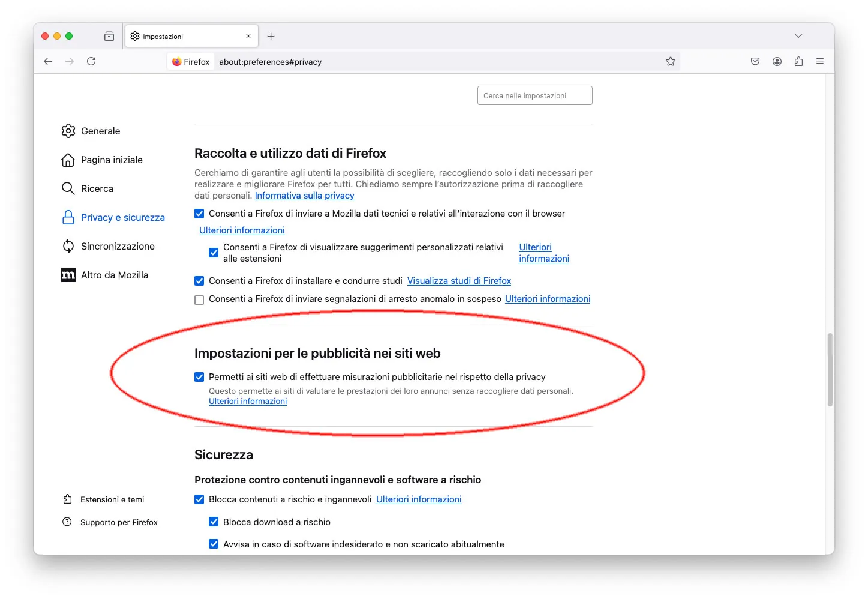Click the Cerca nelle impostazioni search field
868x599 pixels.
[x=534, y=95]
